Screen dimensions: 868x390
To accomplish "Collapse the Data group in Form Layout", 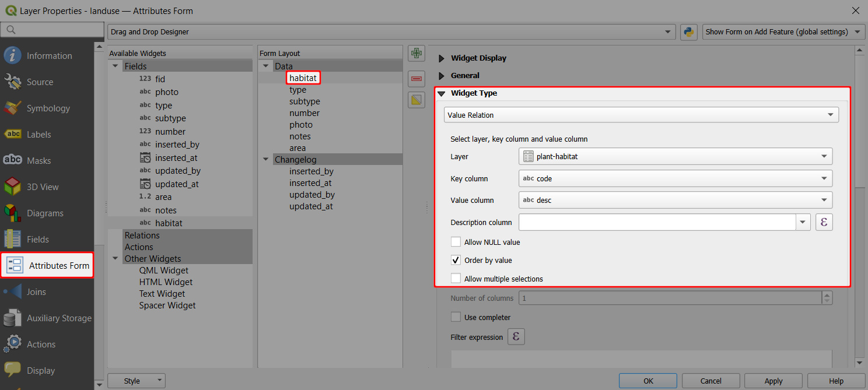I will [x=266, y=66].
